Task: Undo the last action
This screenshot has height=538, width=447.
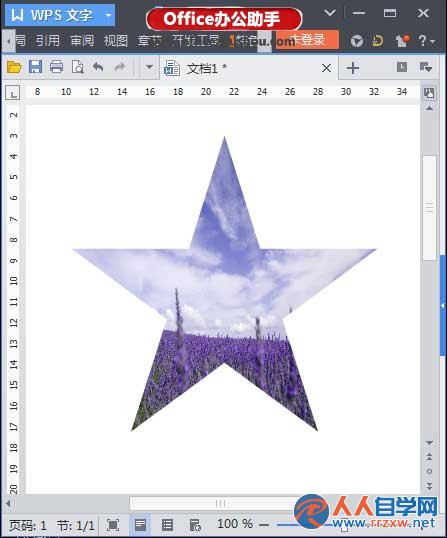Action: [98, 67]
